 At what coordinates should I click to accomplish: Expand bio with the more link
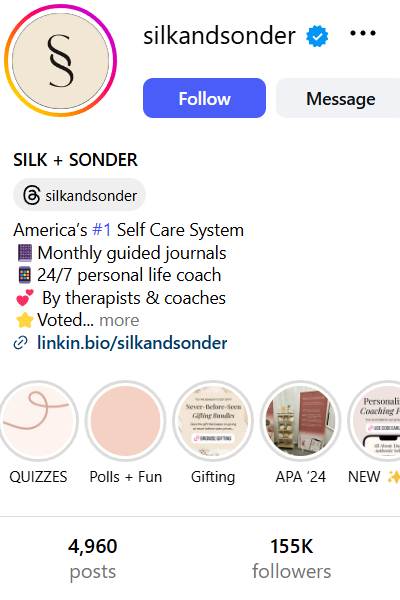(119, 320)
